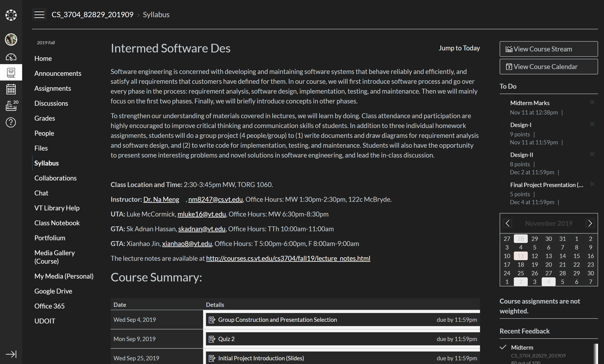The width and height of the screenshot is (604, 364).
Task: Open the Dashboard icon in global navigation
Action: (11, 57)
